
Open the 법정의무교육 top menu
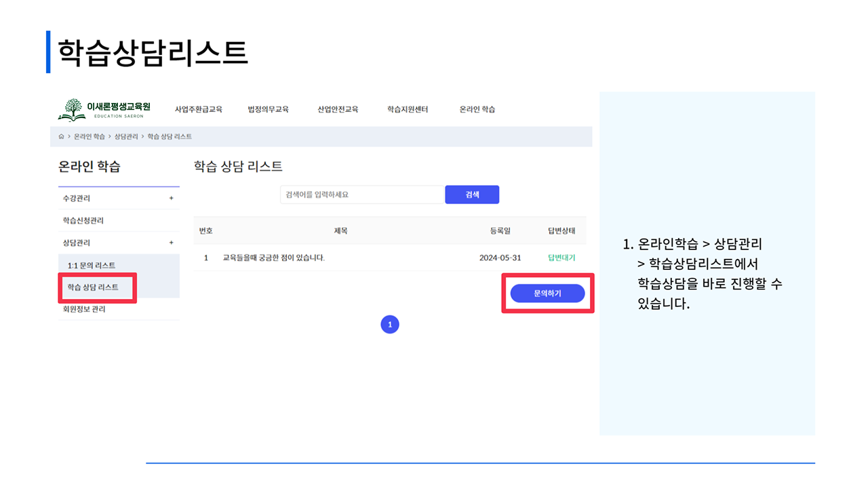pos(268,109)
